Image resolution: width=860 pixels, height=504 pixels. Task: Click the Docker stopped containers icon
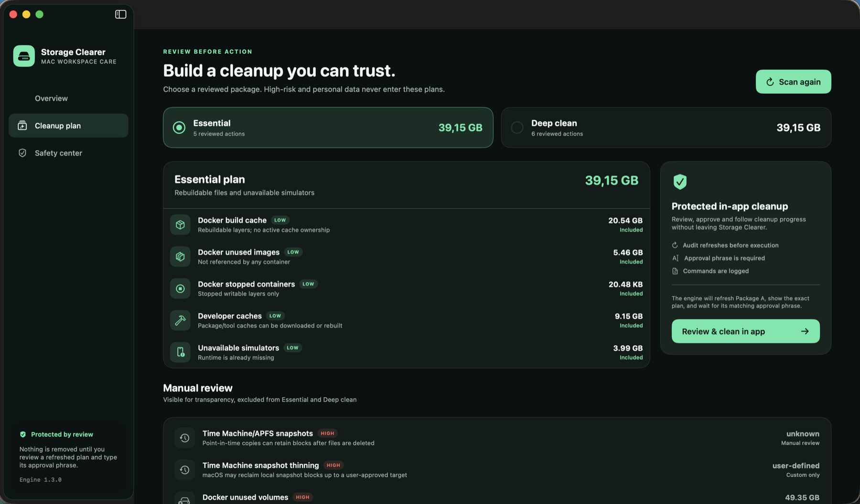pos(180,289)
